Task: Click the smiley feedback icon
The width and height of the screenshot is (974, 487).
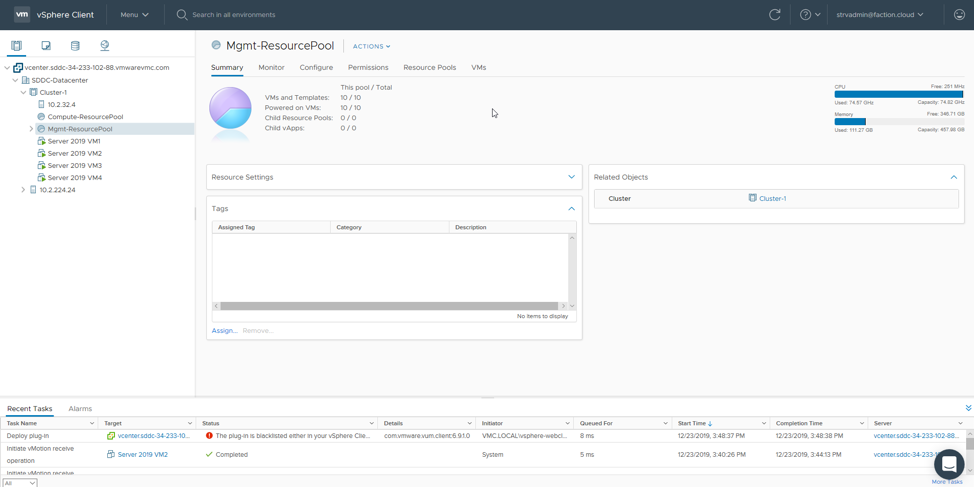Action: click(958, 15)
